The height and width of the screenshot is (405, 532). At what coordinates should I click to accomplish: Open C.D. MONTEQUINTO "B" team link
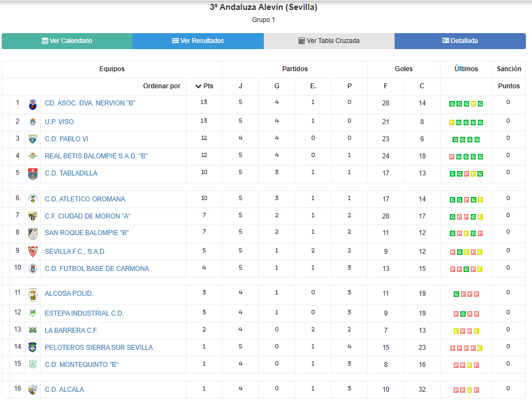coord(82,365)
